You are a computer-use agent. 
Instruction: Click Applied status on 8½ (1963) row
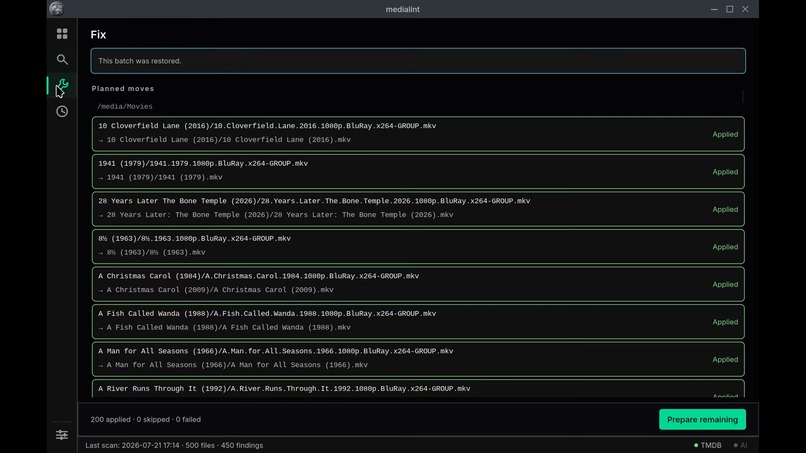tap(725, 247)
